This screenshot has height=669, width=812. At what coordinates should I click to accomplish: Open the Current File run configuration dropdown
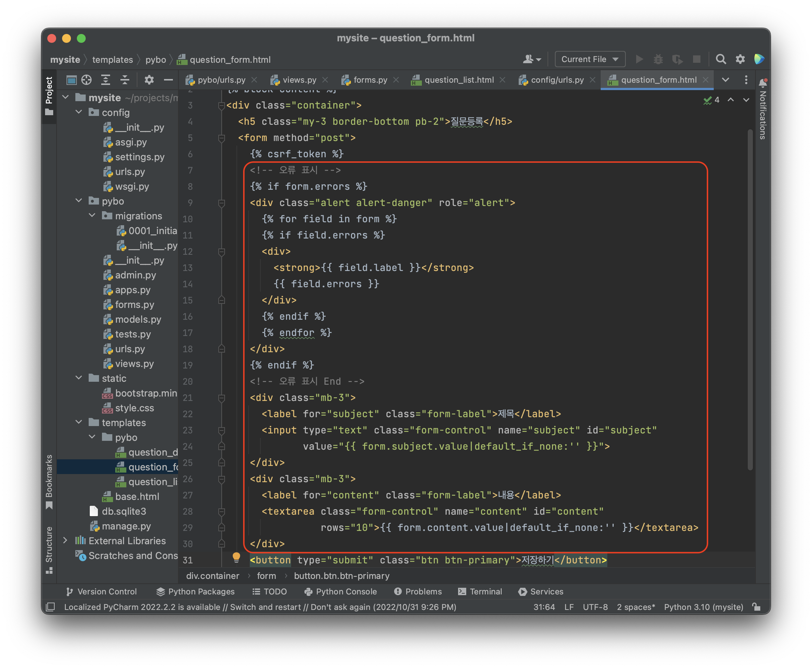tap(590, 59)
